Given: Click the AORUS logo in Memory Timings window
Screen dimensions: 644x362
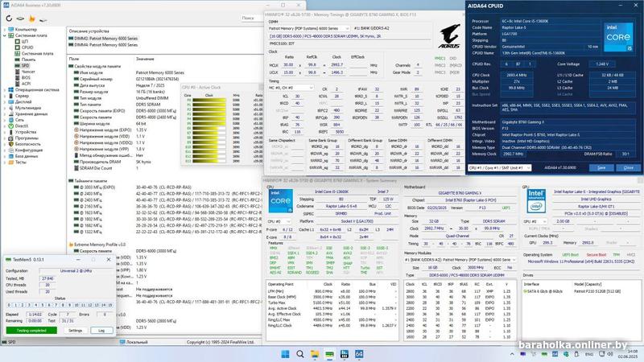Looking at the screenshot, I should coord(450,36).
